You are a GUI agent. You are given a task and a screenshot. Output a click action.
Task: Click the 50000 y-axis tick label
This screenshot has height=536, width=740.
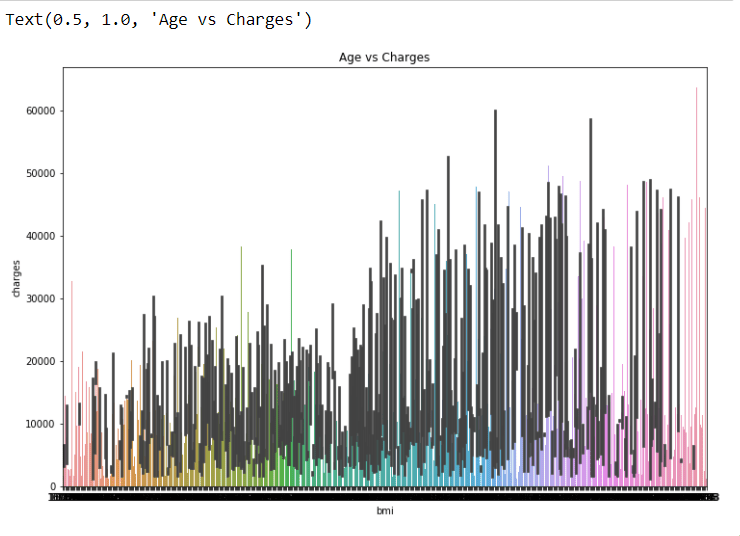point(39,174)
